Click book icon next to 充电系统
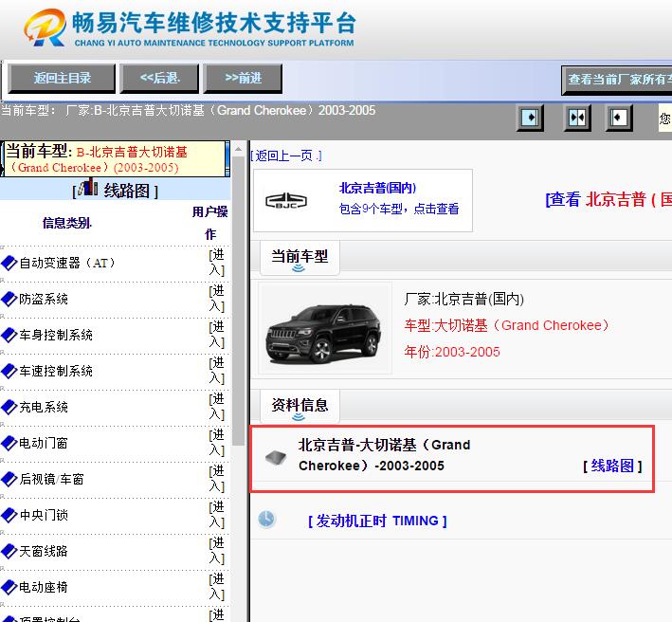This screenshot has height=622, width=672. coord(9,407)
